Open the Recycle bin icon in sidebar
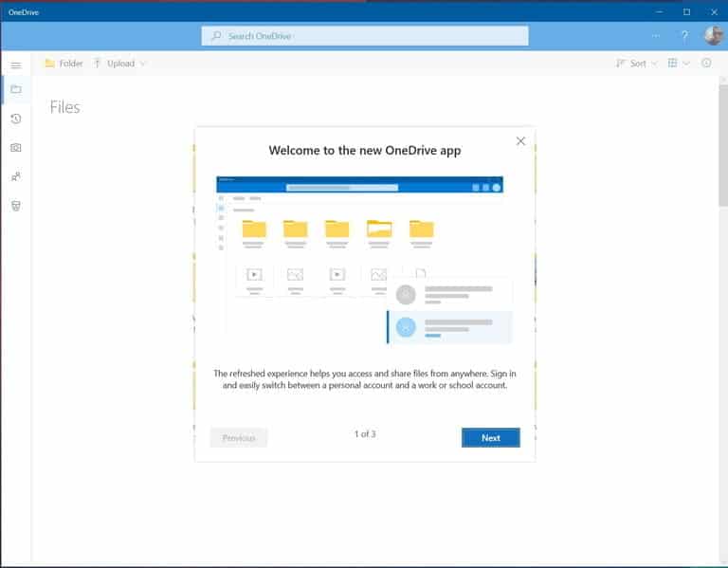Image resolution: width=728 pixels, height=568 pixels. point(16,206)
